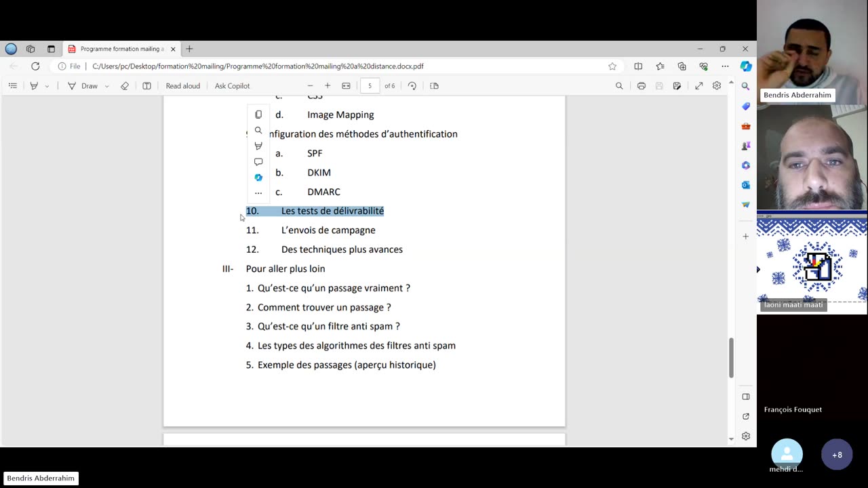Toggle the page view layout icon

[146, 86]
